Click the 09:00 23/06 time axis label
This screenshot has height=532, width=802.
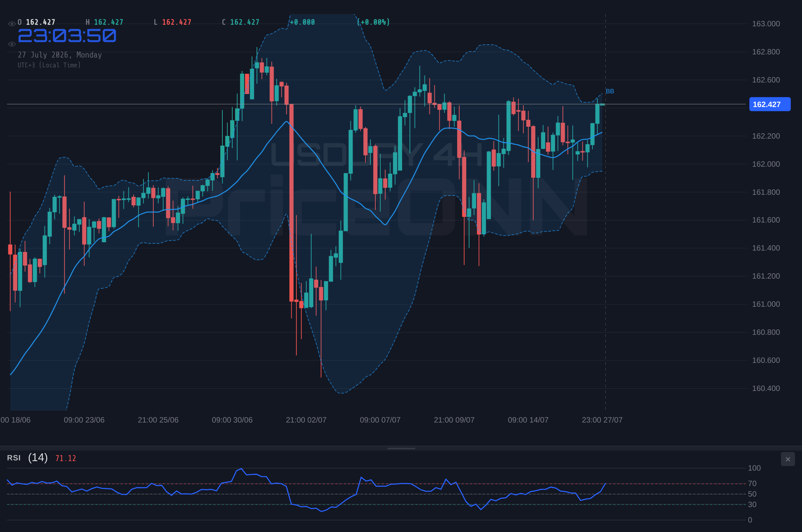[84, 420]
